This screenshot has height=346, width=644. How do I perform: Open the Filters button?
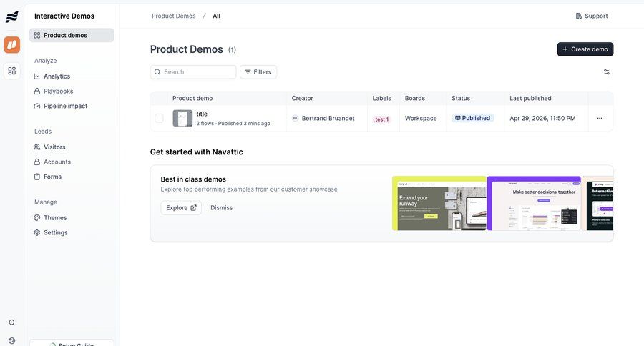(x=258, y=71)
